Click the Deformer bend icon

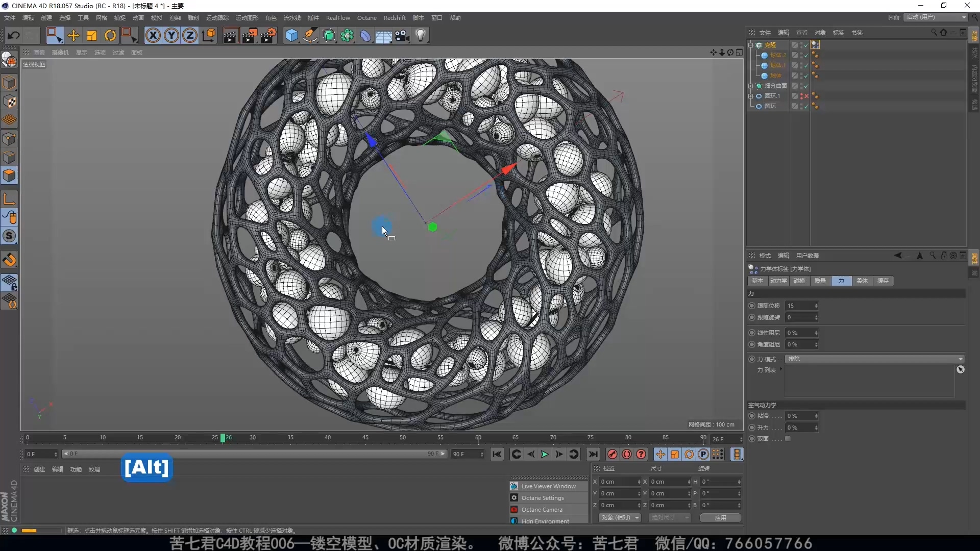click(x=365, y=35)
